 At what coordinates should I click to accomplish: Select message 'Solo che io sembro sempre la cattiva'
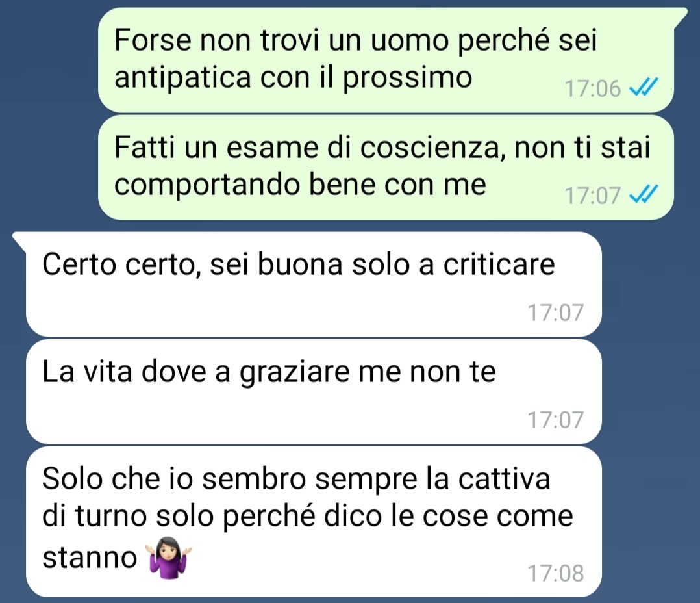point(314,522)
